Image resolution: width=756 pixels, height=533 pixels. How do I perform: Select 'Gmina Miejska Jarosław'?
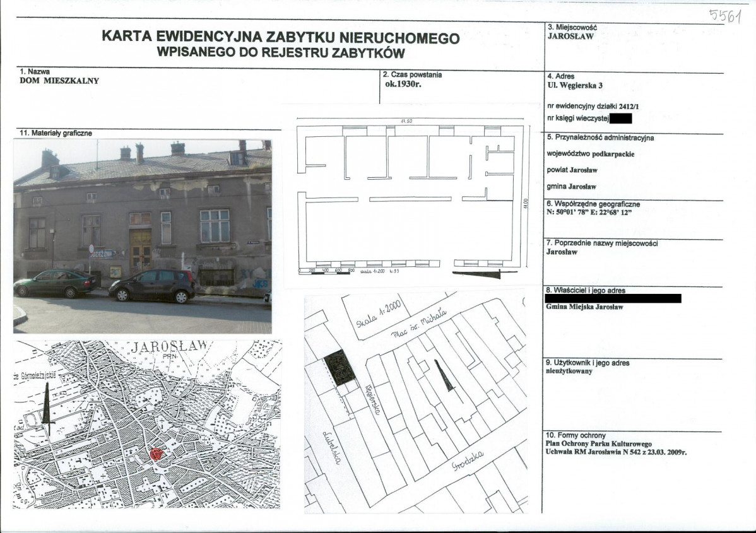pos(584,307)
